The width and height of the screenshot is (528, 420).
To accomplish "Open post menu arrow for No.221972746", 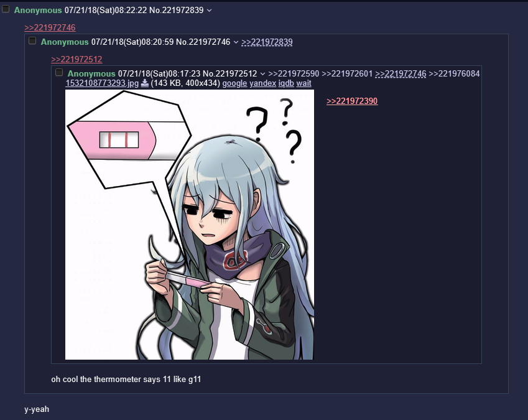I will (236, 42).
